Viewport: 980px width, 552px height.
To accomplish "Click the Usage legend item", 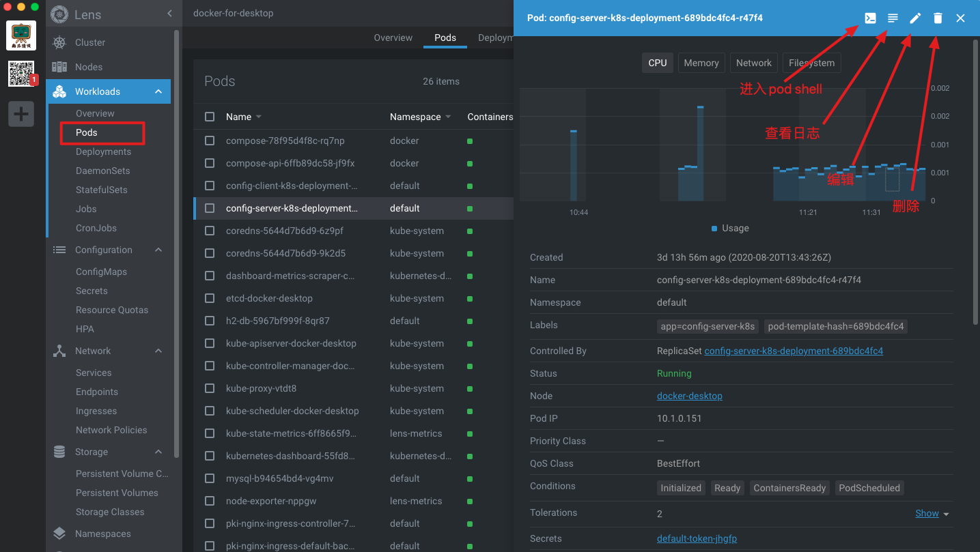I will [730, 228].
